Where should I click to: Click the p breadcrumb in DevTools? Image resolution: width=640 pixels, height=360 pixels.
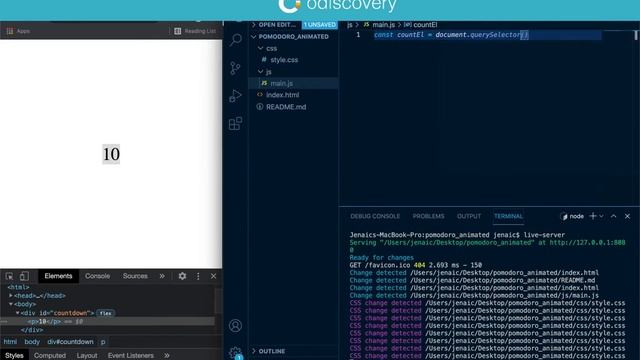(x=103, y=342)
